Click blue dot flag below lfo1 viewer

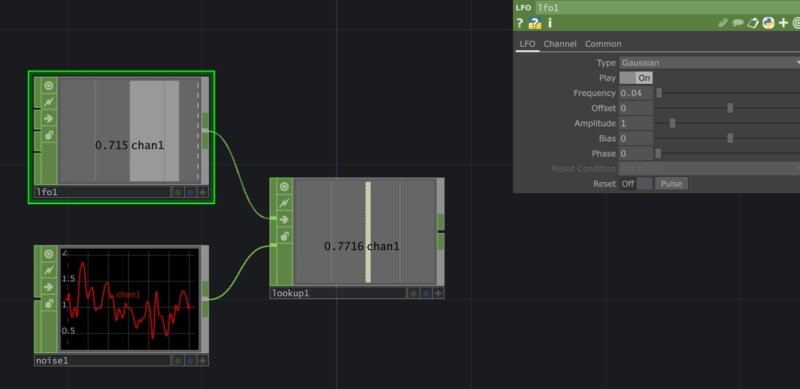(x=190, y=192)
